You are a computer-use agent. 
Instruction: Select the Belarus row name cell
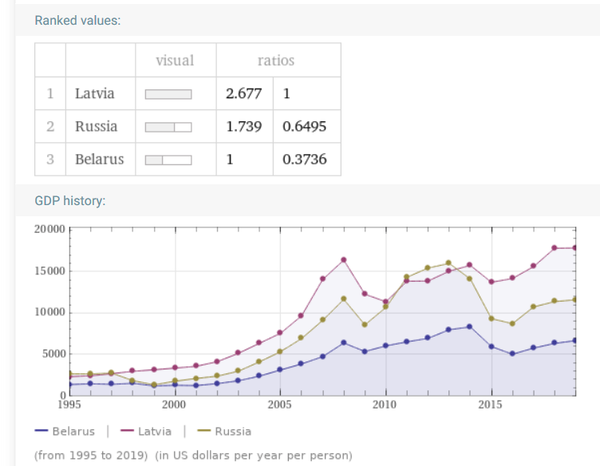pos(100,160)
